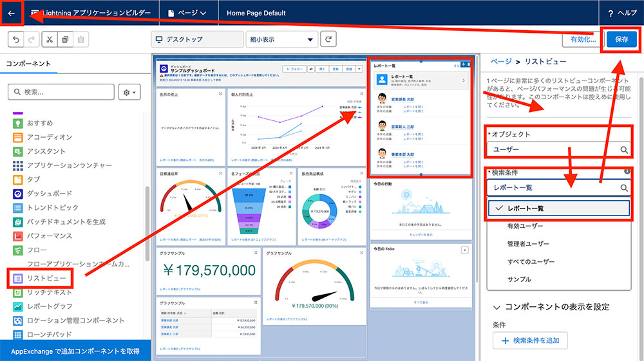This screenshot has height=361, width=644.
Task: Click the copy icon in toolbar
Action: click(x=65, y=39)
